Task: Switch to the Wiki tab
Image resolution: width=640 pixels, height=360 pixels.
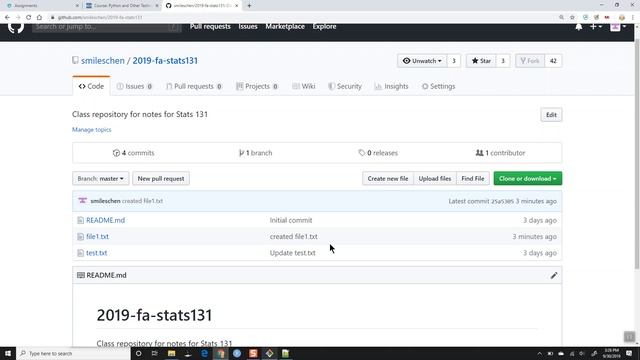Action: (304, 86)
